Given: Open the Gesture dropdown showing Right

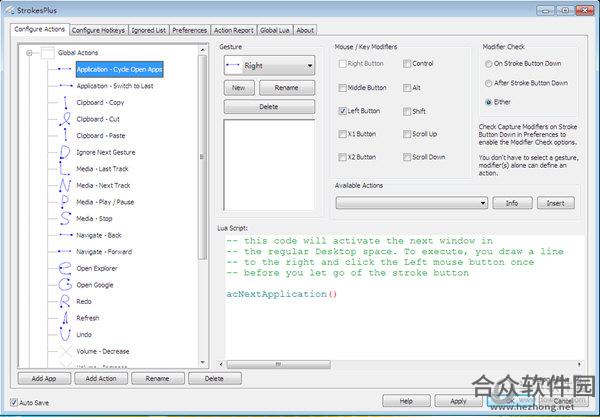Looking at the screenshot, I should (x=269, y=65).
